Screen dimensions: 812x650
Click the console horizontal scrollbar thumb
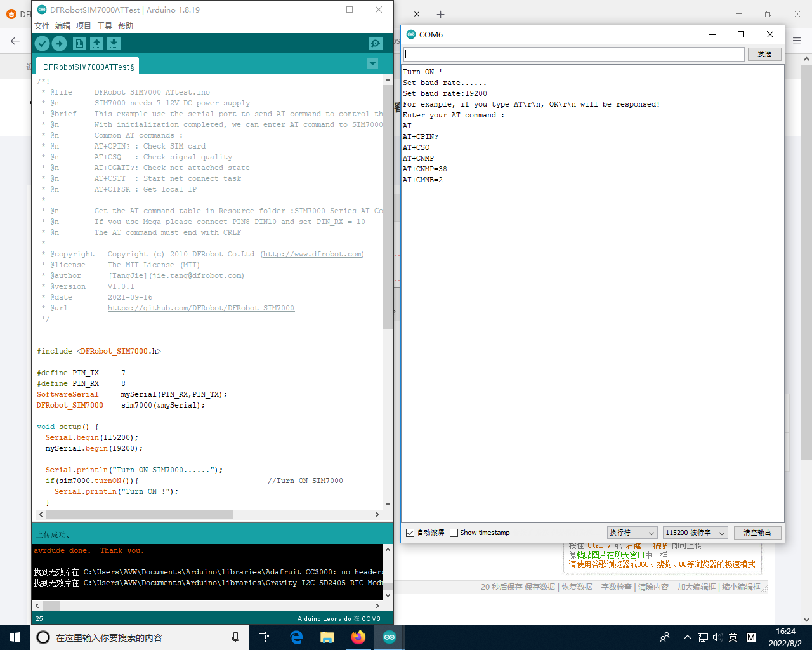51,606
